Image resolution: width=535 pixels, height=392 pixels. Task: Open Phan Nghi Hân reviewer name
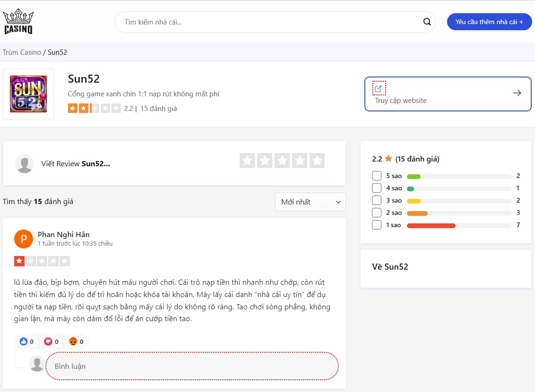click(63, 235)
